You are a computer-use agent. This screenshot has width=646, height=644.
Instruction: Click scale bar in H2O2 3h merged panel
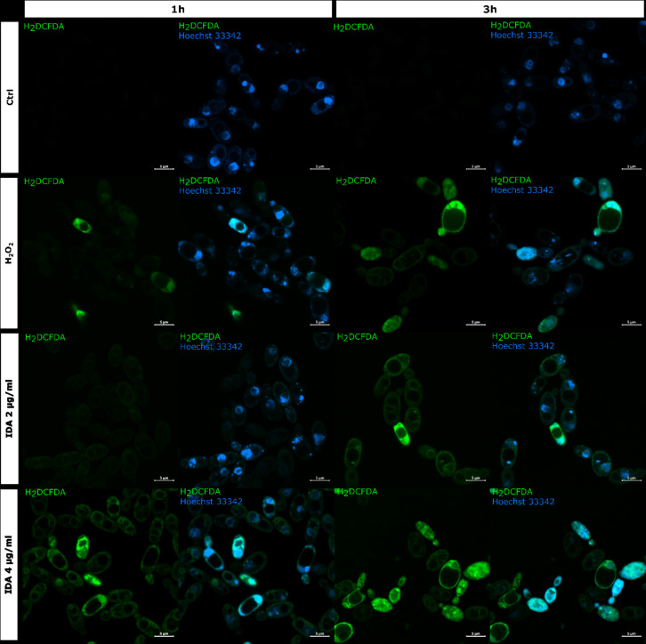click(x=631, y=323)
